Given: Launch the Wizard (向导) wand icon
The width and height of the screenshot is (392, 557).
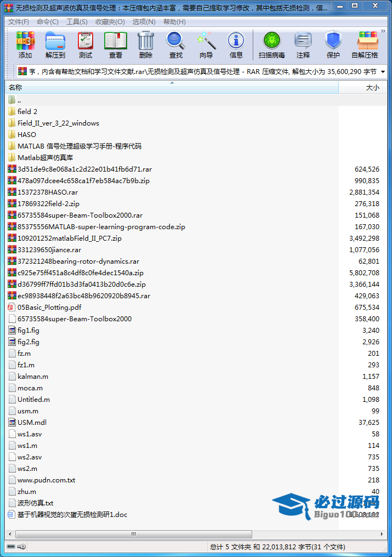Looking at the screenshot, I should click(x=206, y=45).
